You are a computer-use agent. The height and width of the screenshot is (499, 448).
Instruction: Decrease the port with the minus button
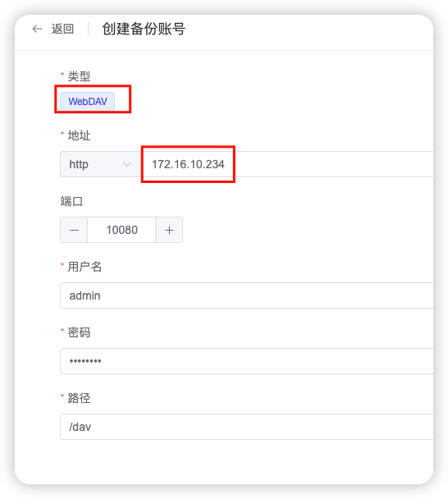tap(74, 230)
